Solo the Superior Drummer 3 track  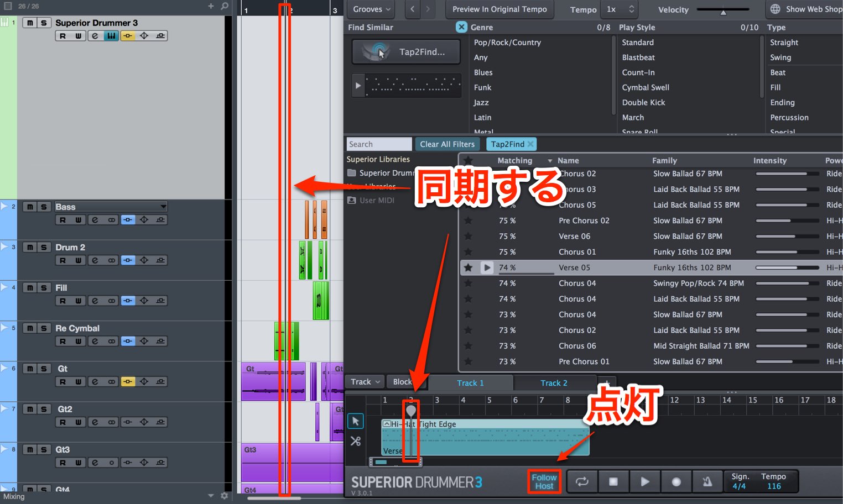(x=44, y=23)
